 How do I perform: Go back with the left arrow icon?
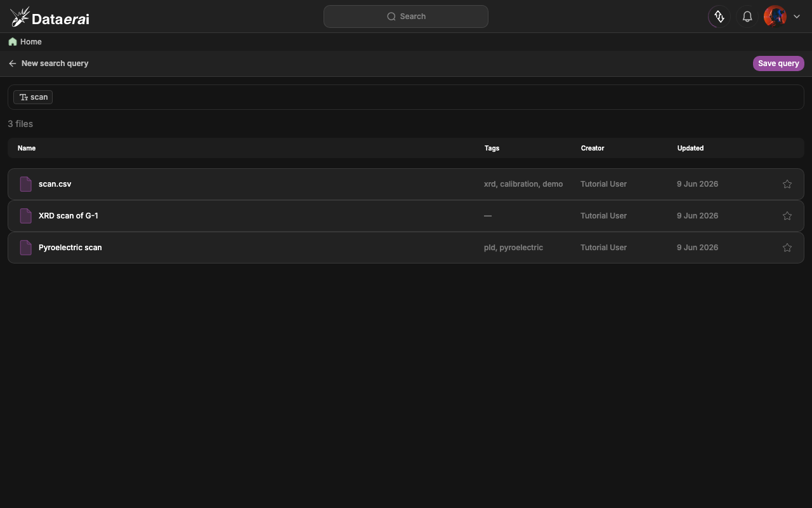[12, 63]
